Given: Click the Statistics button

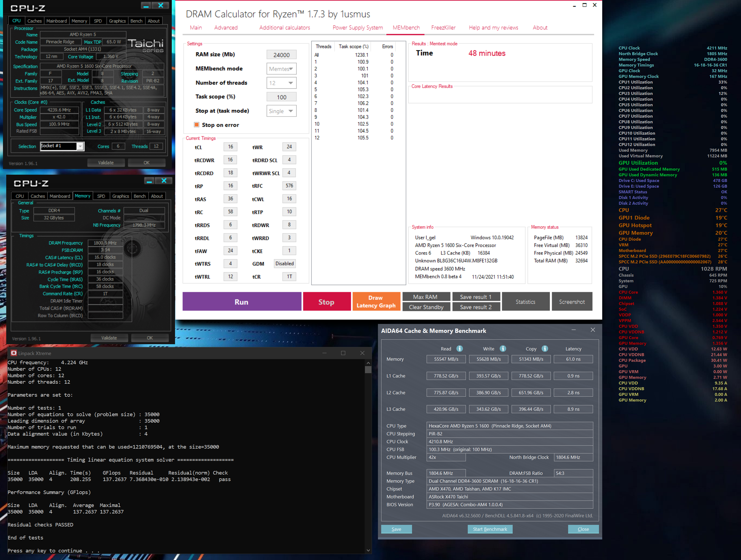Looking at the screenshot, I should pos(525,301).
